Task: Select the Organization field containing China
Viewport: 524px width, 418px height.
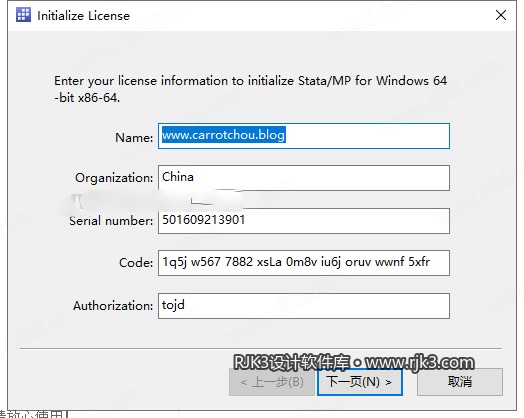Action: 304,178
